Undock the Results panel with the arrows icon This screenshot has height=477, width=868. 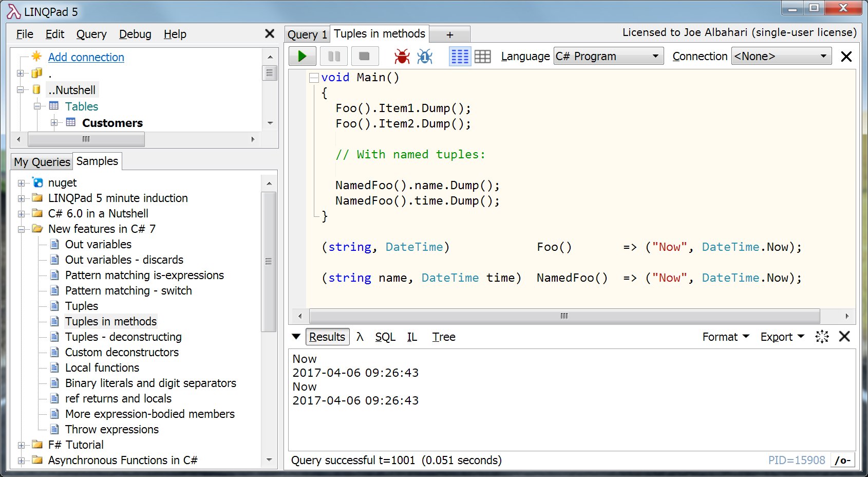click(822, 337)
